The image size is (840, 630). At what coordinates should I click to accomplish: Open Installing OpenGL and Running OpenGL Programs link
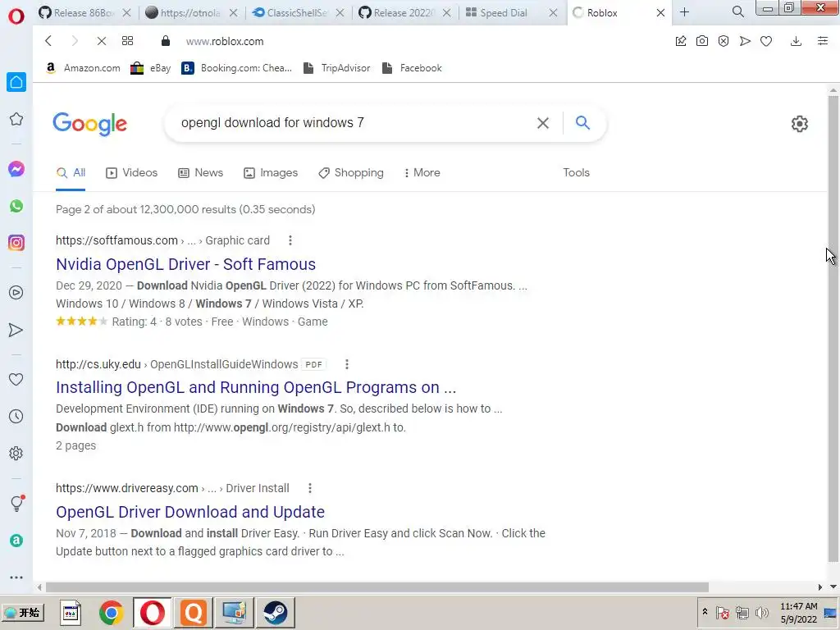point(256,387)
